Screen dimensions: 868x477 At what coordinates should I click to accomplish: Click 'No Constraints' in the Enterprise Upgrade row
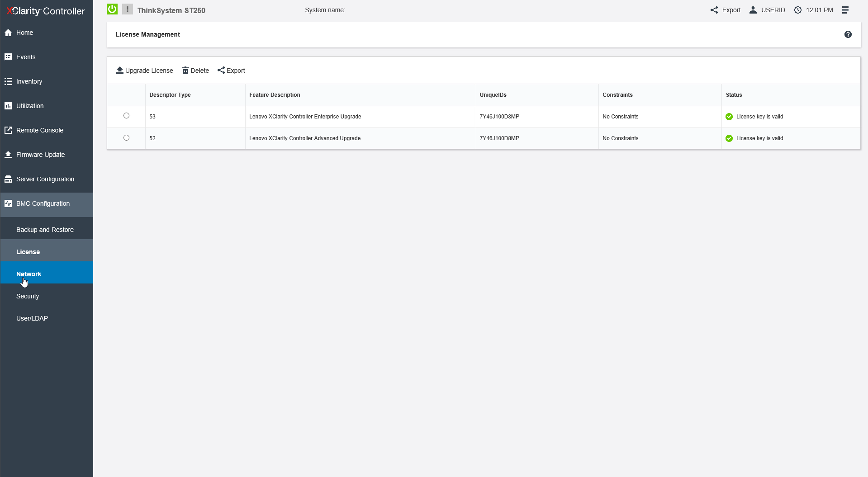621,117
